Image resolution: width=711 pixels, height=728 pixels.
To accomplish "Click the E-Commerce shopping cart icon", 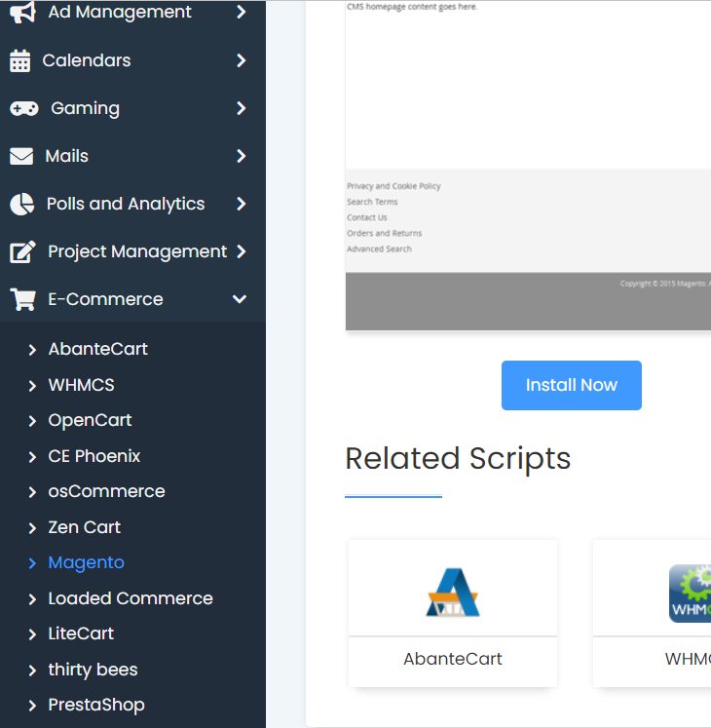I will click(x=22, y=299).
